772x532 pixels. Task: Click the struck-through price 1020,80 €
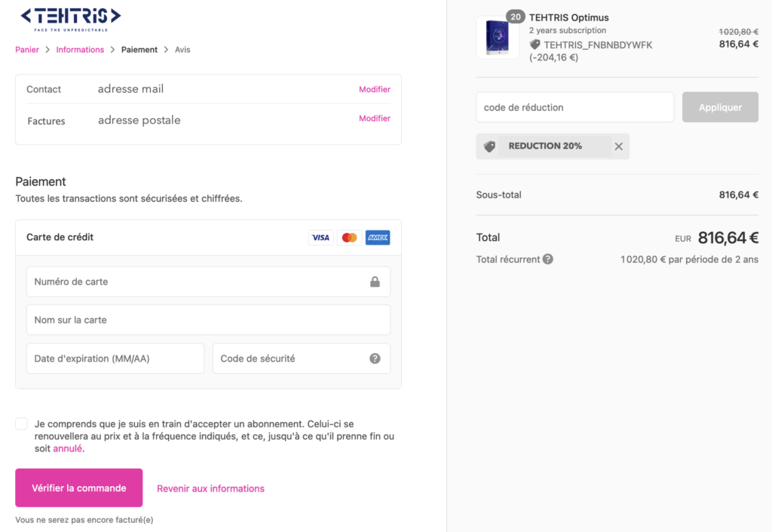(x=739, y=32)
